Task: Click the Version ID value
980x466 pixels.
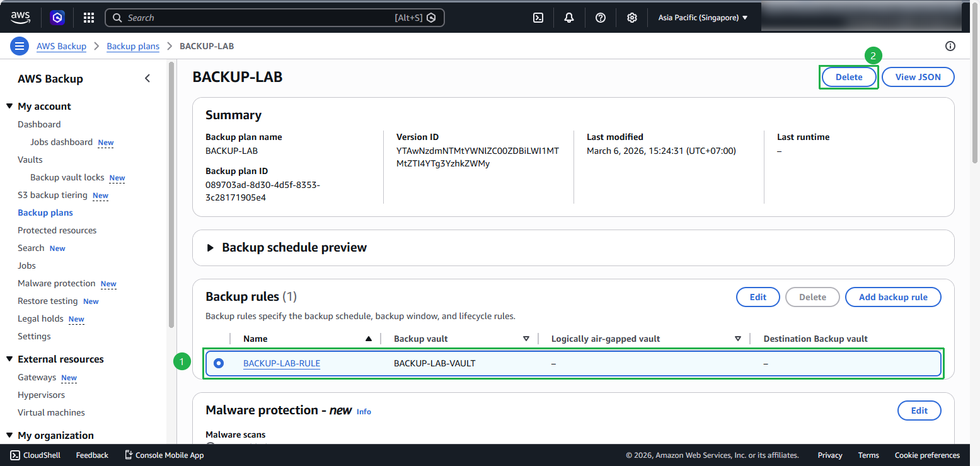Action: point(478,157)
